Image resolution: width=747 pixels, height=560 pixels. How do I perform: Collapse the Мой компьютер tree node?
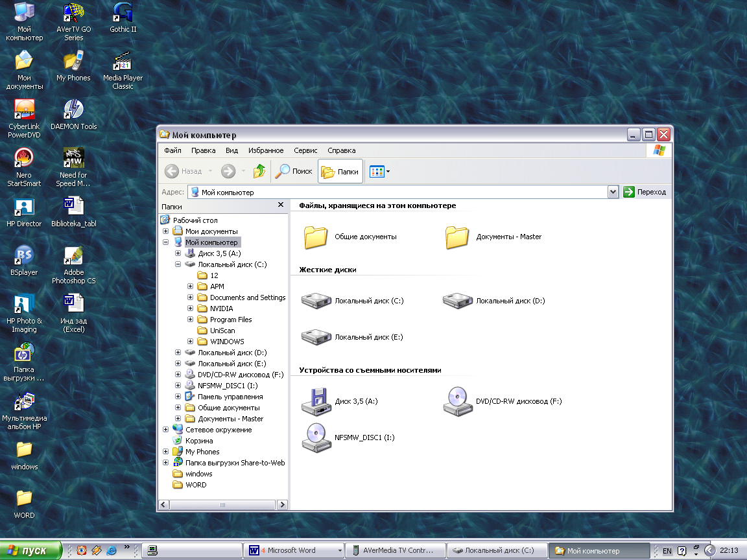click(165, 242)
